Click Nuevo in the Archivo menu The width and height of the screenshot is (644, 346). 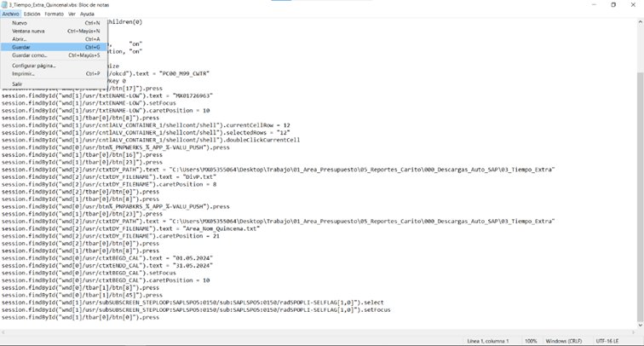20,23
